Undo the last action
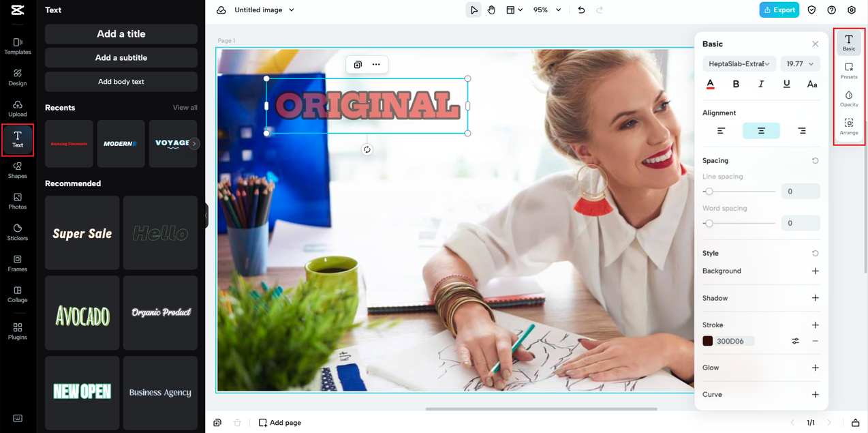Image resolution: width=868 pixels, height=433 pixels. click(581, 10)
